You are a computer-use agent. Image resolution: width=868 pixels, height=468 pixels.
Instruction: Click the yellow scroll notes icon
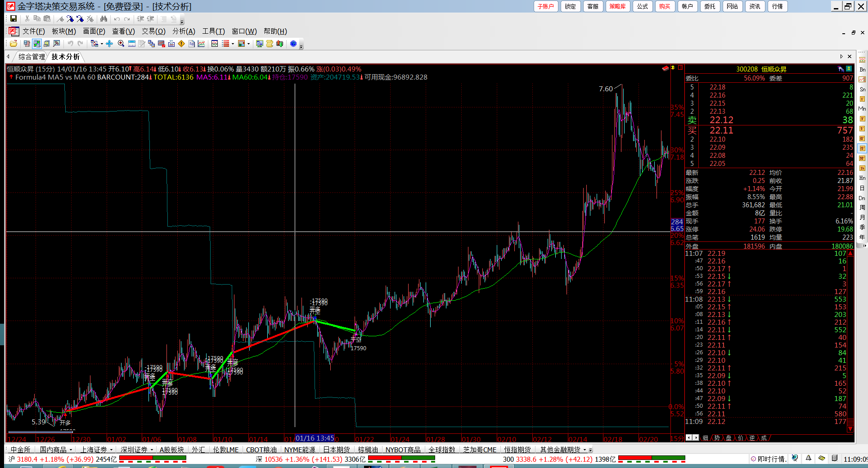click(x=270, y=44)
